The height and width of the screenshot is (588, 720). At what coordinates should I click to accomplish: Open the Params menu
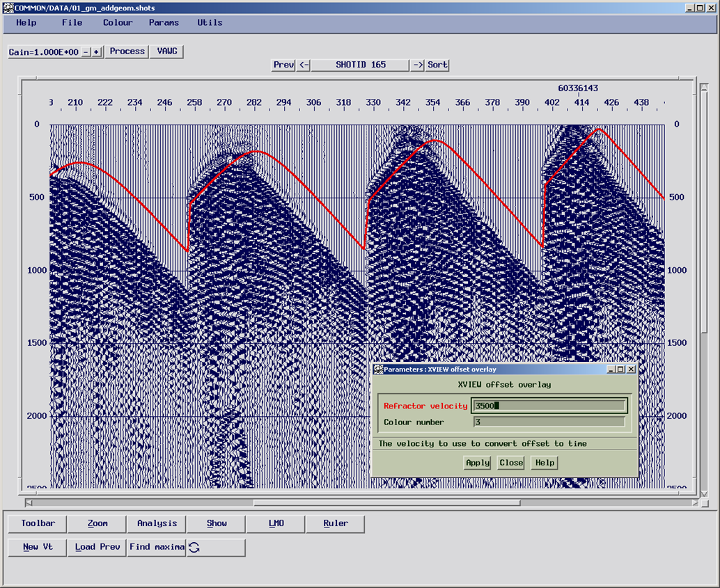coord(164,22)
